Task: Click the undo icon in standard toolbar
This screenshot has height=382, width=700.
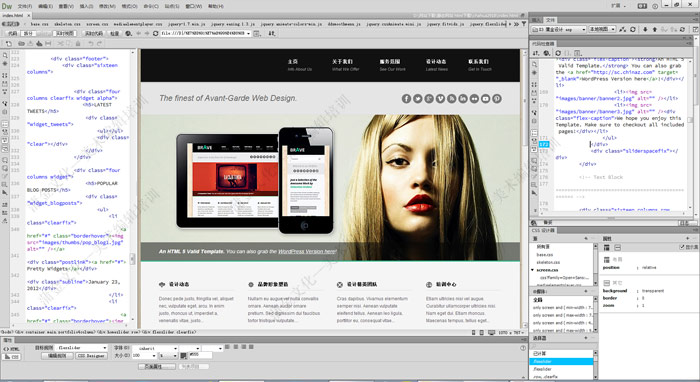Action: point(91,44)
